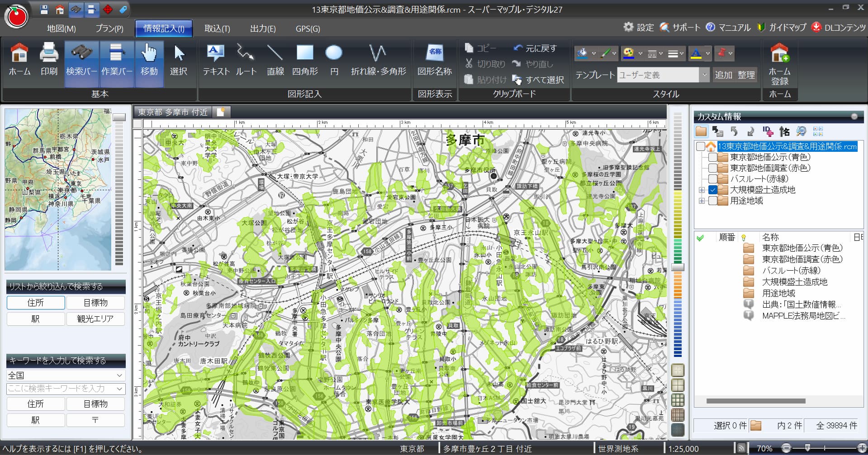Switch to the 情報記入(I) tab
The height and width of the screenshot is (455, 868).
[x=164, y=28]
